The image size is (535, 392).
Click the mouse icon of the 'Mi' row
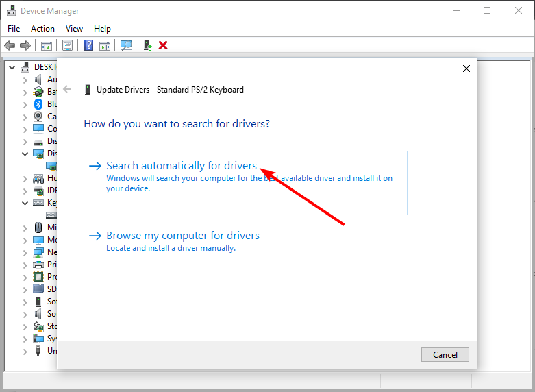click(38, 228)
